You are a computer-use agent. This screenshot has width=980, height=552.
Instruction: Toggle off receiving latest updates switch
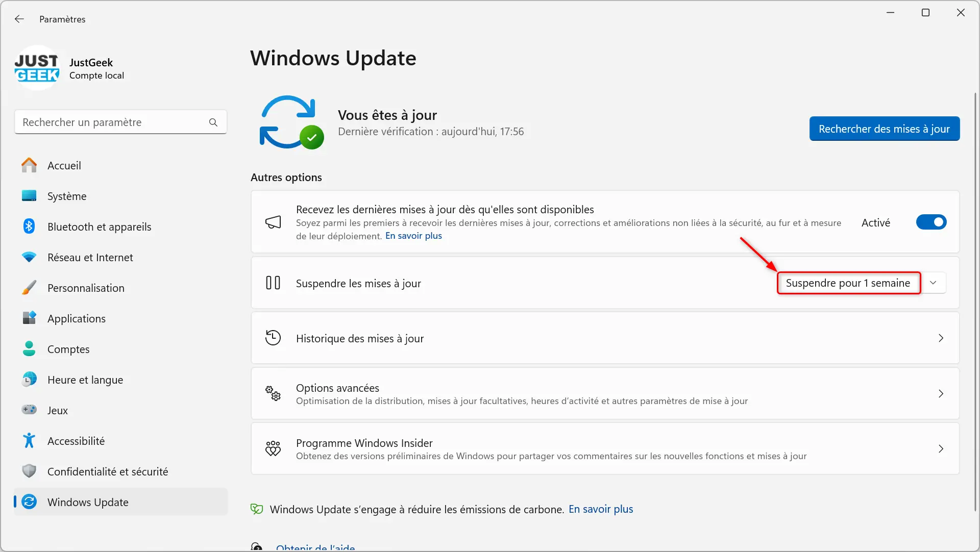tap(931, 222)
